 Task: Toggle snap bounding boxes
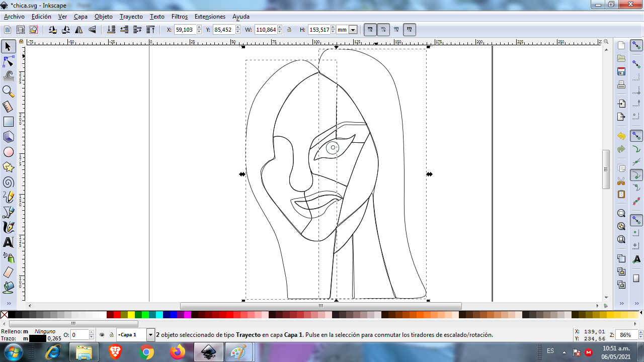tap(636, 65)
